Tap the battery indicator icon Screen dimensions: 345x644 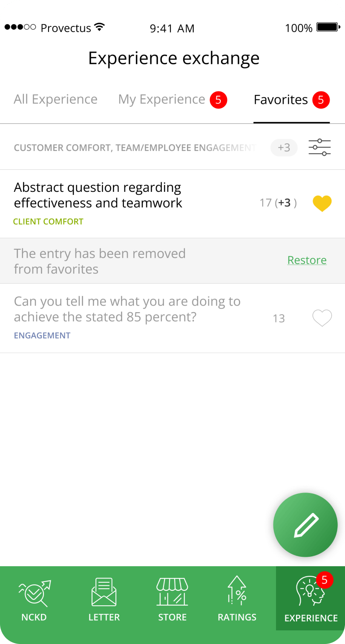(x=327, y=28)
